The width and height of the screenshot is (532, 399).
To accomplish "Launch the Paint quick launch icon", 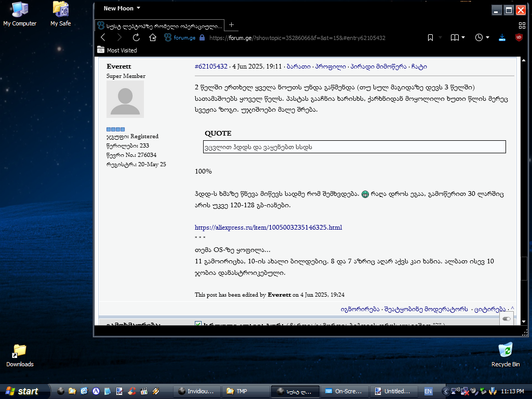I will point(119,391).
